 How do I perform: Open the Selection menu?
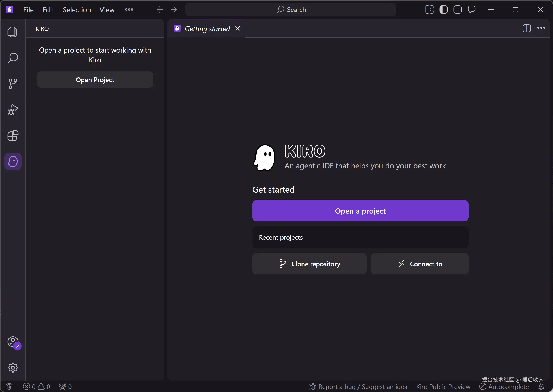(76, 10)
